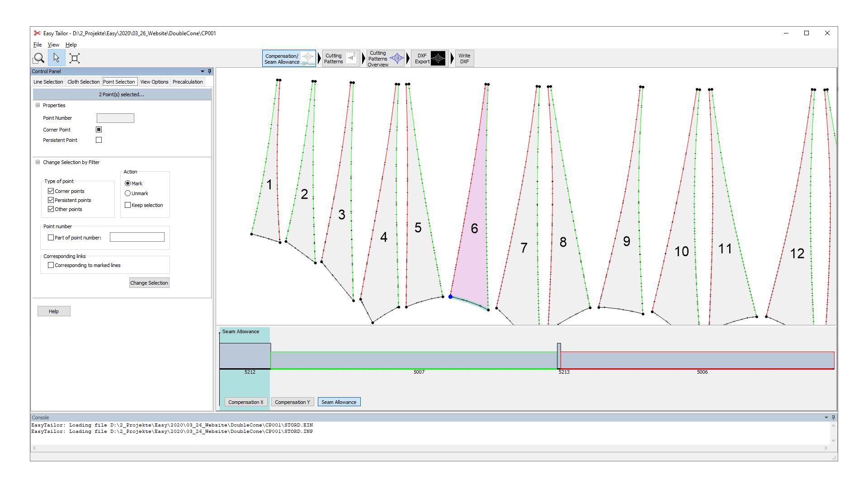Viewport: 868px width, 488px height.
Task: Collapse the Properties section
Action: (x=38, y=105)
